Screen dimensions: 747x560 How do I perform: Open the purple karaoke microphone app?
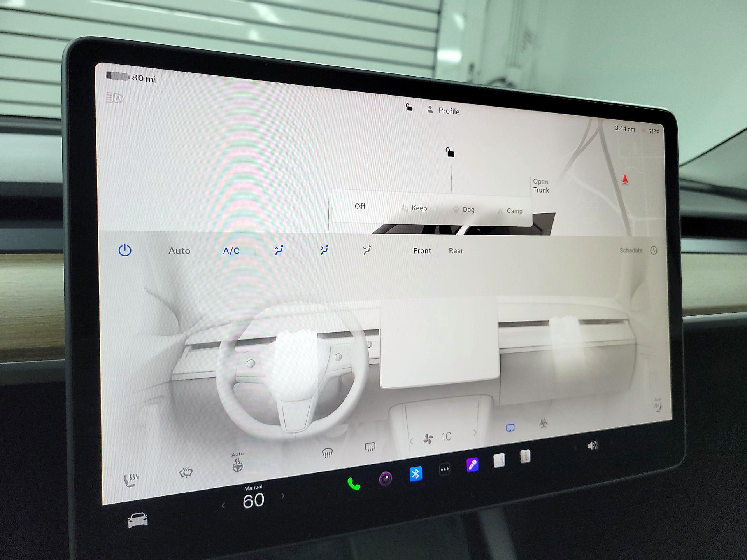(x=472, y=465)
